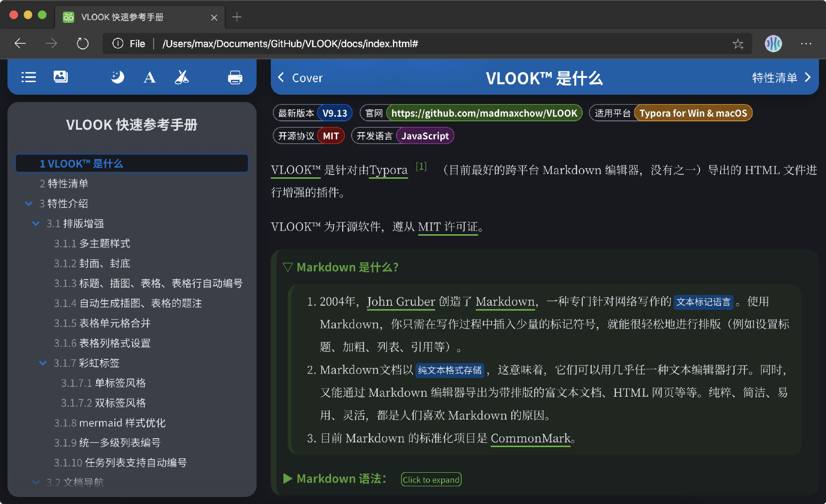Collapse chevron beside 3 特性介绍

[x=29, y=203]
